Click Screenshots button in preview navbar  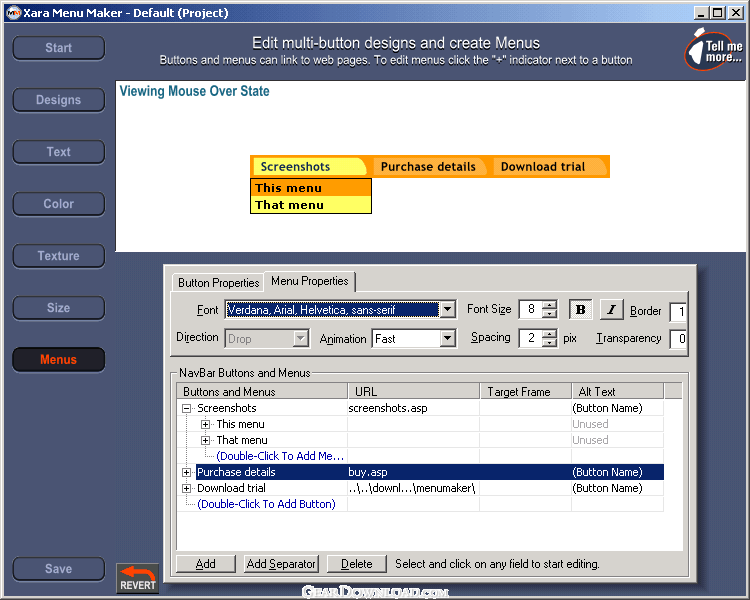309,167
